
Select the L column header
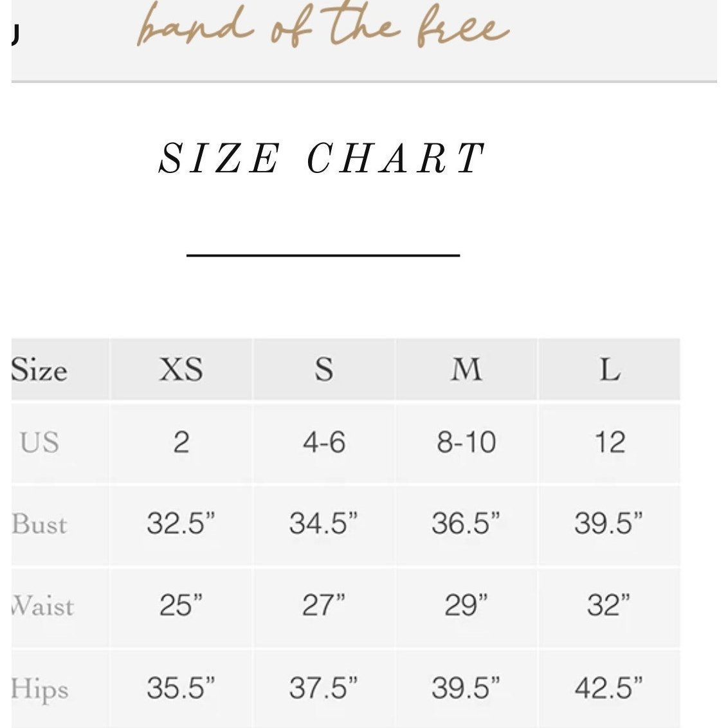[610, 370]
